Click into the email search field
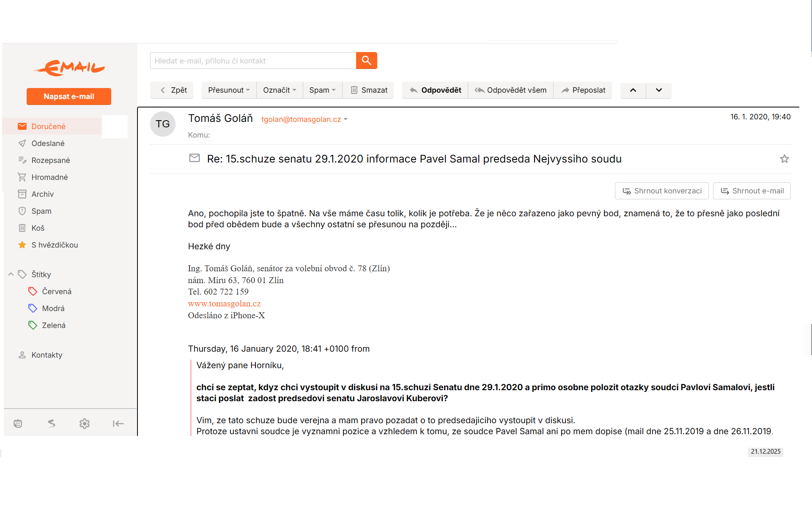 click(x=253, y=61)
